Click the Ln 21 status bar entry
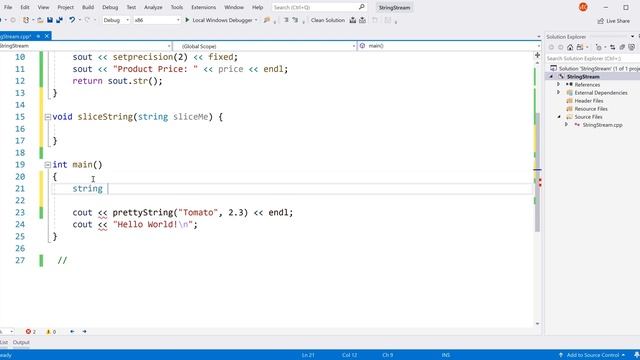The height and width of the screenshot is (360, 640). coord(308,355)
